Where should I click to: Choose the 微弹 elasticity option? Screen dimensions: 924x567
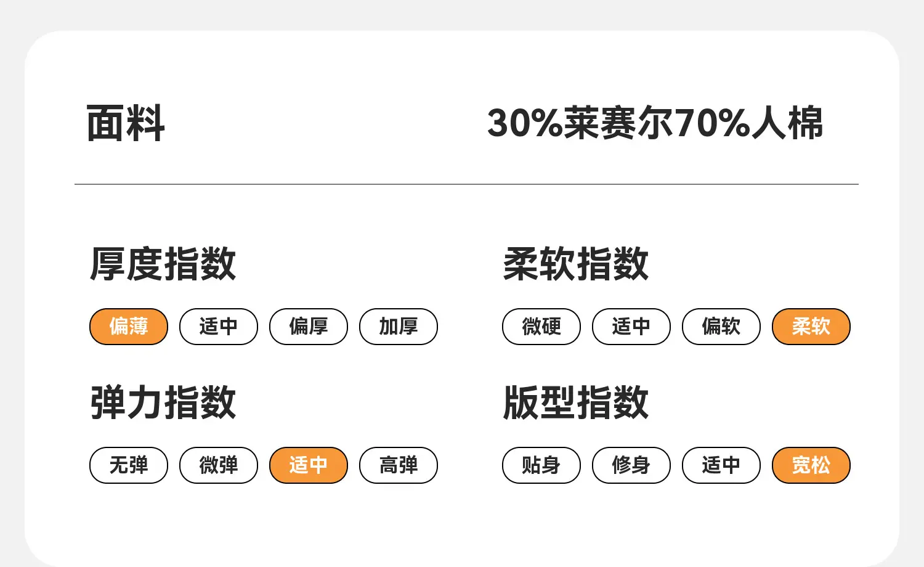click(219, 465)
